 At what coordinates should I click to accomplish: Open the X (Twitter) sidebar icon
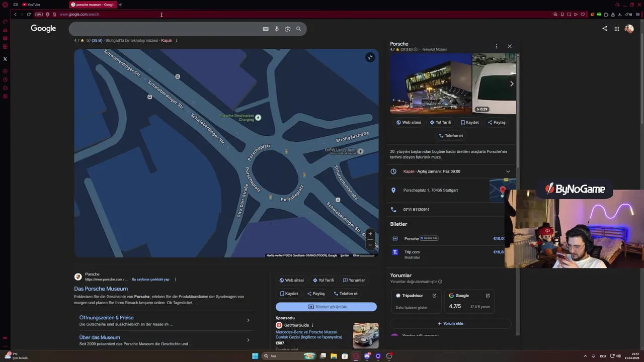pos(5,59)
